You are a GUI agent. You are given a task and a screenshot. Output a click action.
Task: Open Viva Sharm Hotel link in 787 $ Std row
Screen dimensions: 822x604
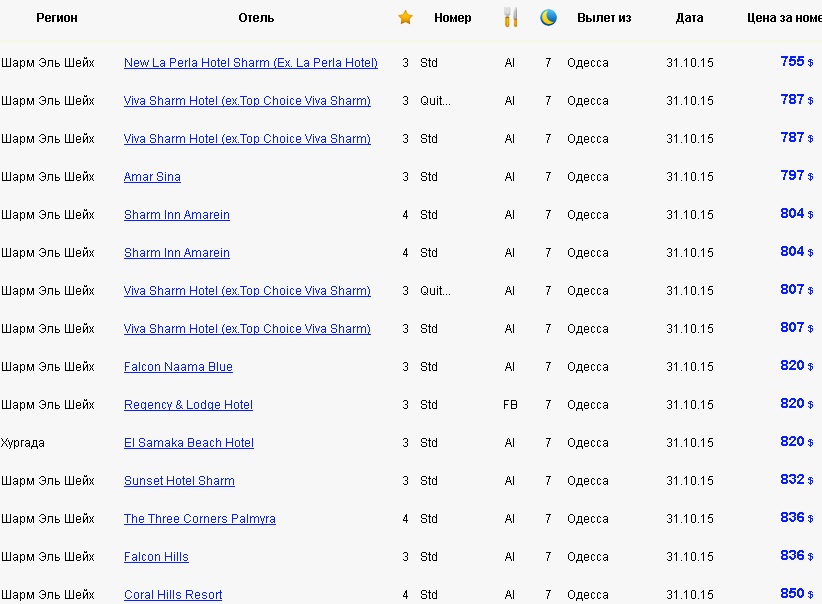(247, 139)
